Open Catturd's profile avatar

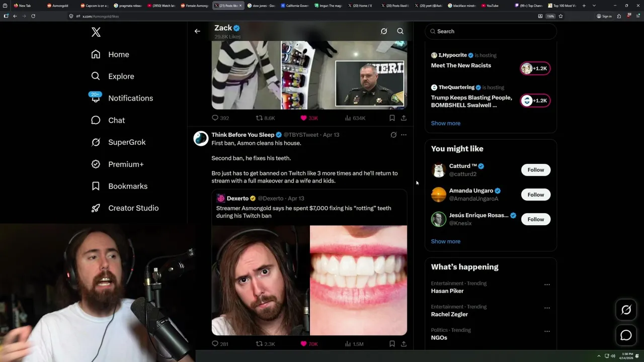(x=439, y=170)
